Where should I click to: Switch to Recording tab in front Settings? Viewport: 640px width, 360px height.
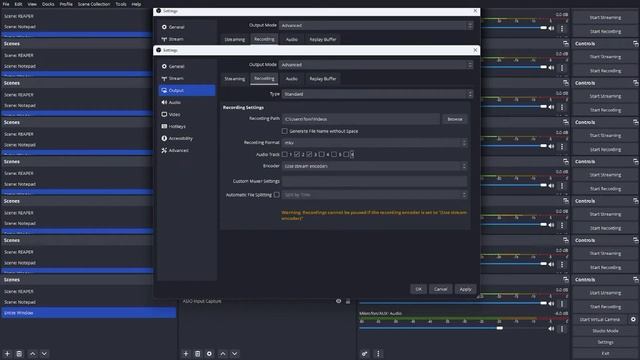pyautogui.click(x=264, y=78)
